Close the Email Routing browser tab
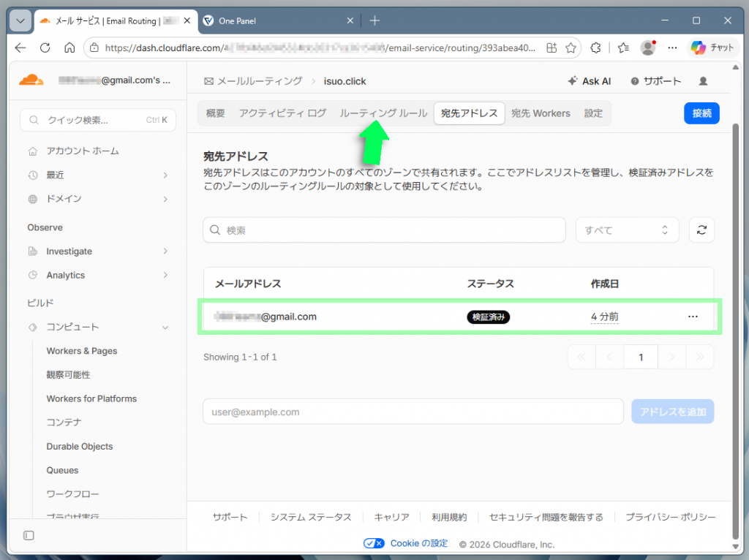Viewport: 749px width, 560px height. click(187, 21)
